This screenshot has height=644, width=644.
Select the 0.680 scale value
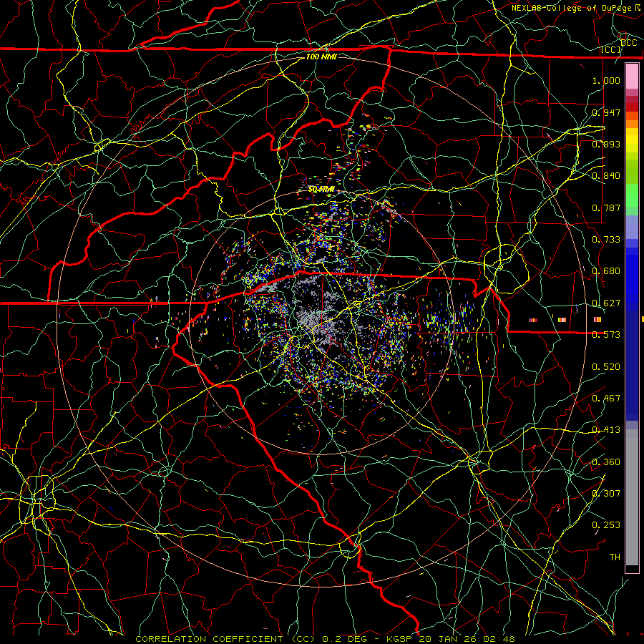click(x=606, y=271)
